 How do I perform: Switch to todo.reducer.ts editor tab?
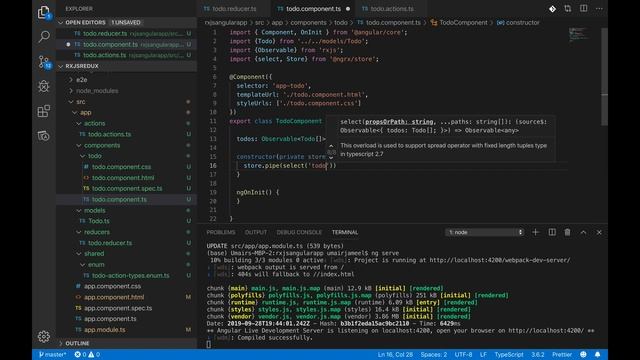[x=233, y=9]
